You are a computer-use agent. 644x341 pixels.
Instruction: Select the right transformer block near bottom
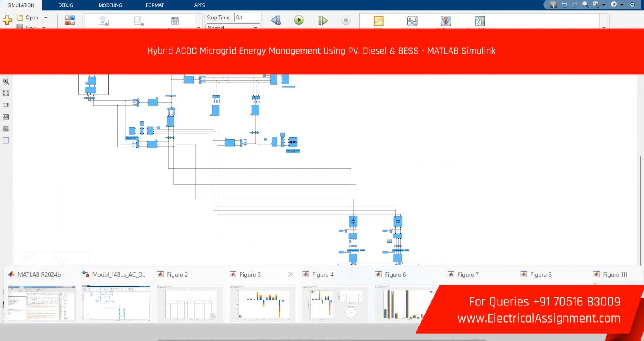(x=398, y=221)
